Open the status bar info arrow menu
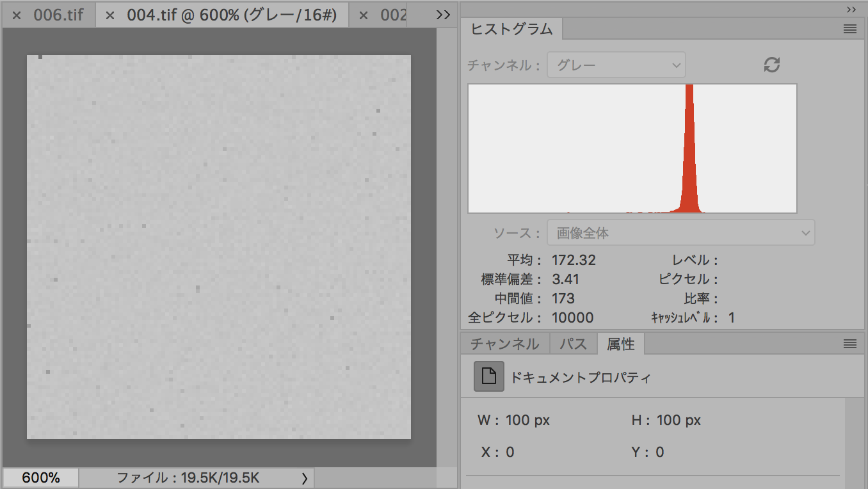 [x=304, y=478]
